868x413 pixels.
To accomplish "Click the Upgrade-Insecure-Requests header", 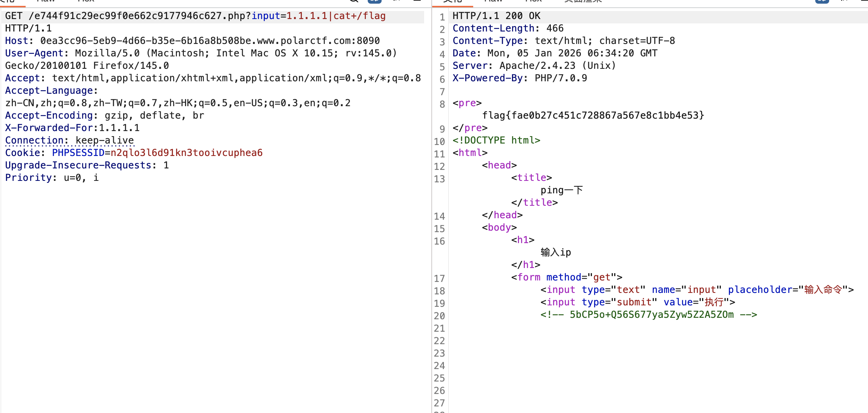I will 87,165.
